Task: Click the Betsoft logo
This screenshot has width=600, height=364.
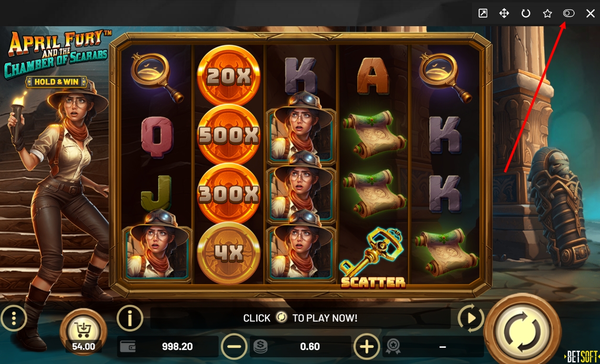Action: pyautogui.click(x=582, y=356)
